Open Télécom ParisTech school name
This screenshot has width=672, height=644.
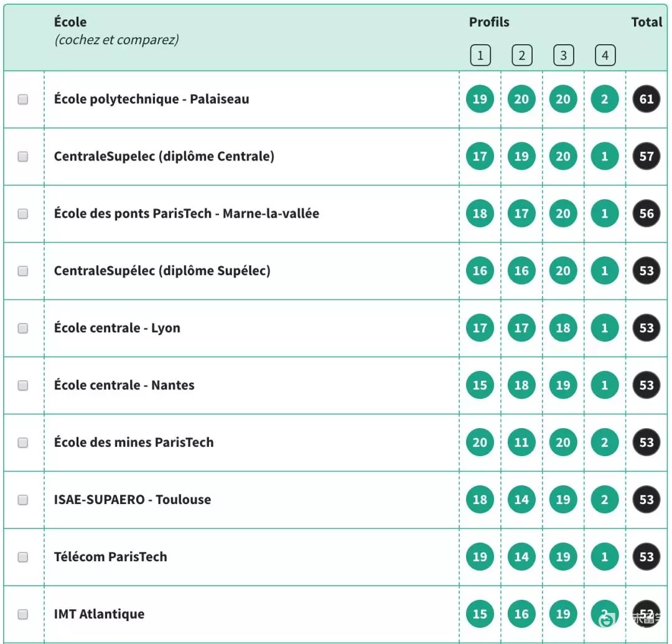pyautogui.click(x=111, y=557)
